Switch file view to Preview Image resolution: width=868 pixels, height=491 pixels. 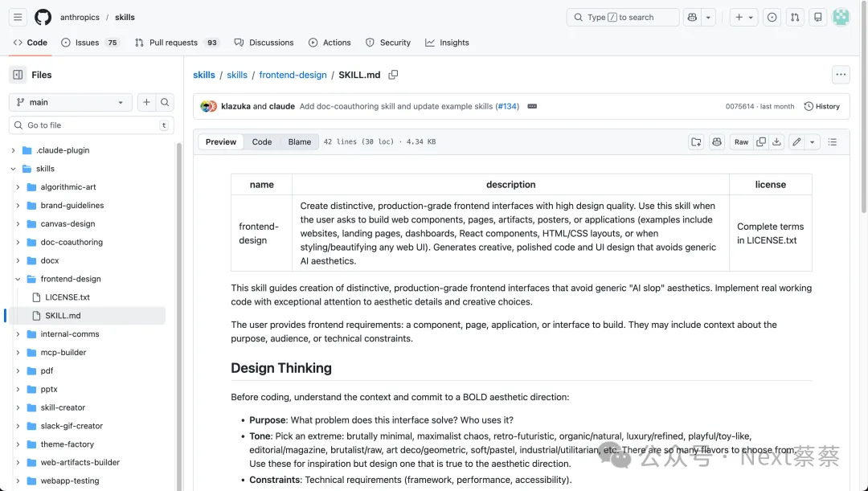pos(221,142)
